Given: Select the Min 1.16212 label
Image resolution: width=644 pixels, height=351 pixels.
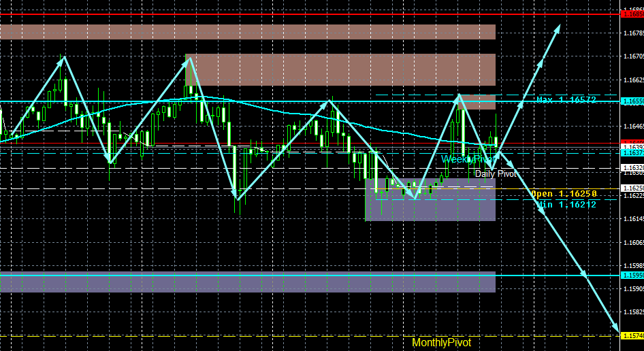Looking at the screenshot, I should click(x=566, y=205).
